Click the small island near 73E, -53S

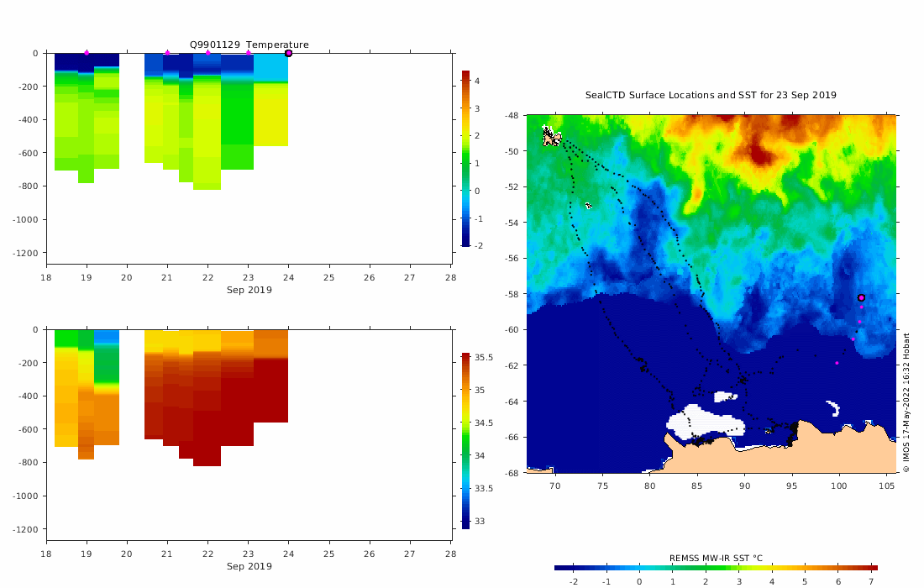click(588, 205)
